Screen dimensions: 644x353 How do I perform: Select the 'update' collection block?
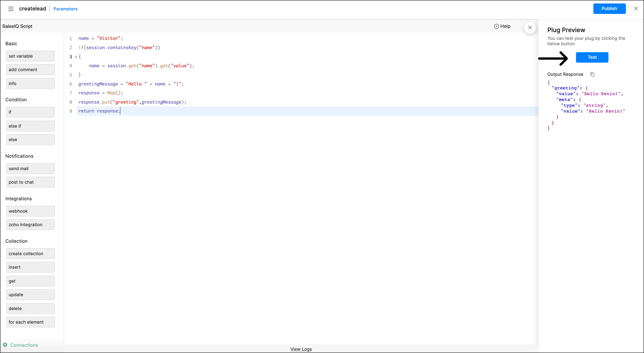pyautogui.click(x=31, y=295)
